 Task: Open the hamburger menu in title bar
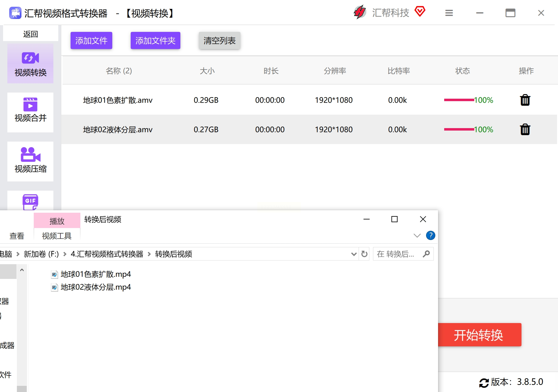(449, 13)
